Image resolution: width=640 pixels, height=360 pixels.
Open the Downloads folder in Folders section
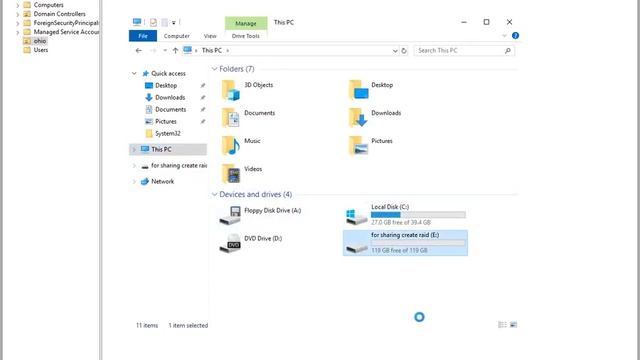click(358, 118)
